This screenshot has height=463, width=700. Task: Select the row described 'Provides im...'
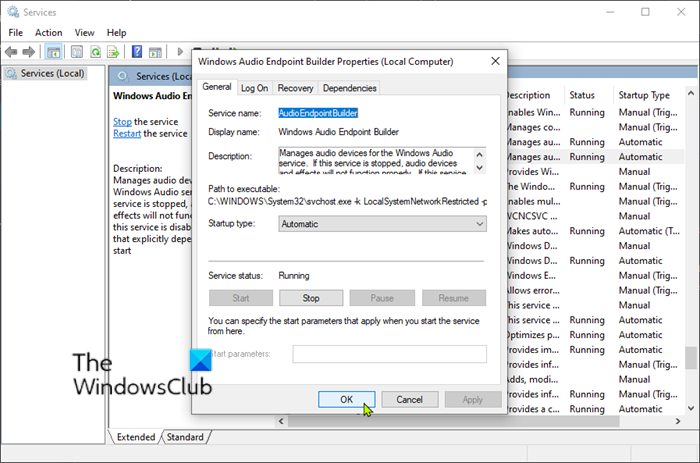pos(595,350)
